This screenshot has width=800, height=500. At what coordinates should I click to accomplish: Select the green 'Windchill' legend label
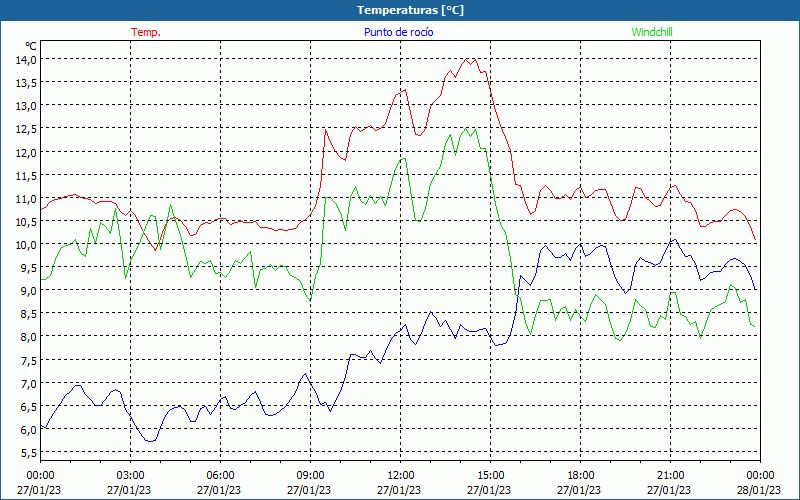click(652, 32)
